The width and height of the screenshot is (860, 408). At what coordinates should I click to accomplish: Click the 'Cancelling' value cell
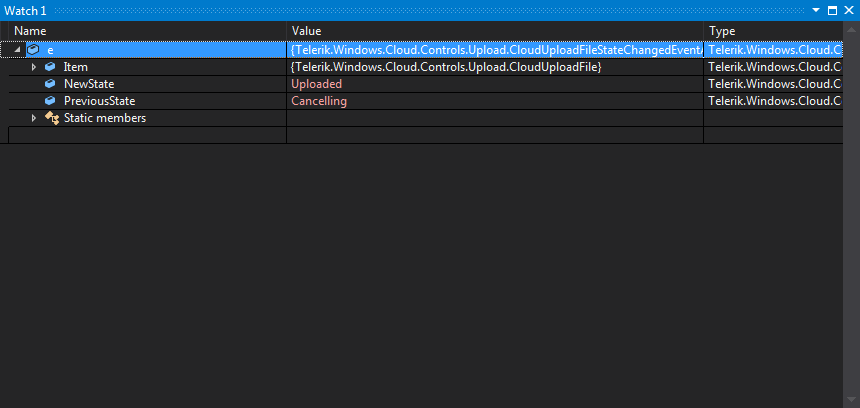319,101
